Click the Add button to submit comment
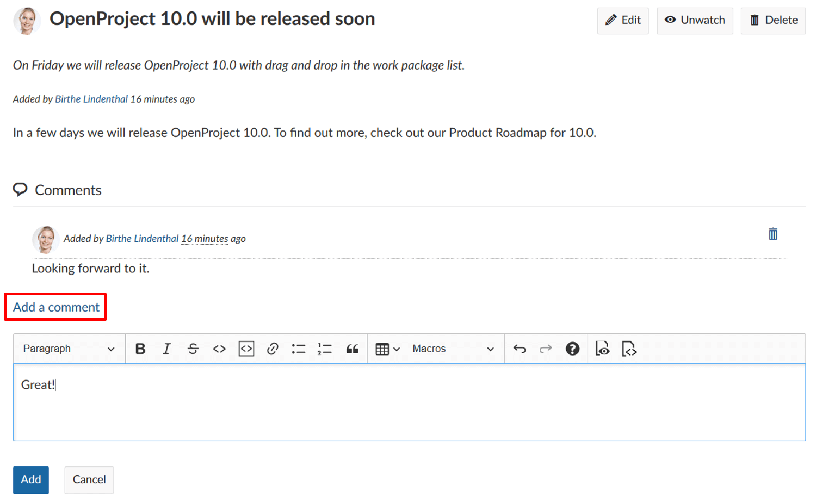Image resolution: width=816 pixels, height=504 pixels. [x=31, y=480]
